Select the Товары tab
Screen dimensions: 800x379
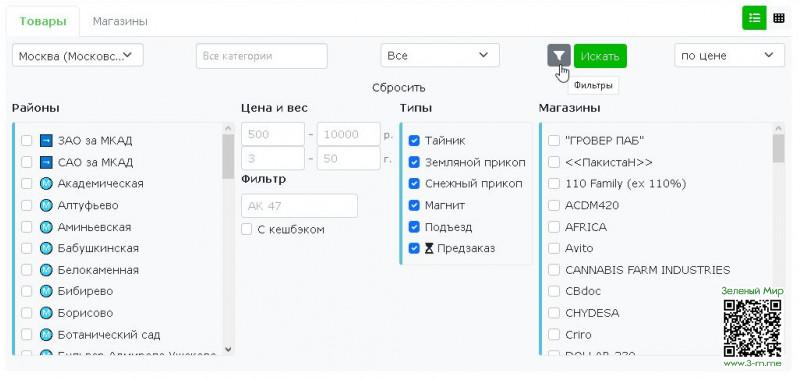tap(43, 21)
